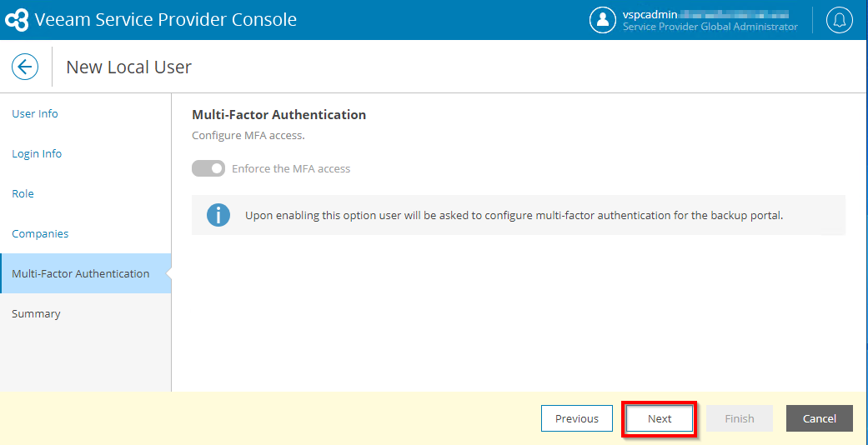
Task: Go back using the arrow icon
Action: click(25, 67)
